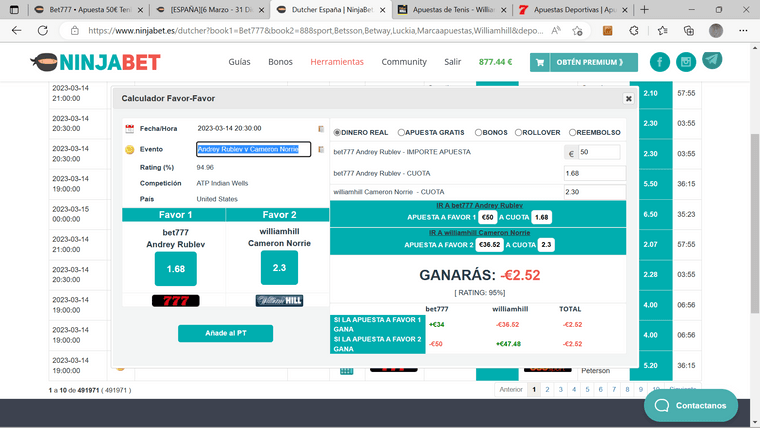Click Salir to log out
This screenshot has height=428, width=760.
[x=453, y=62]
